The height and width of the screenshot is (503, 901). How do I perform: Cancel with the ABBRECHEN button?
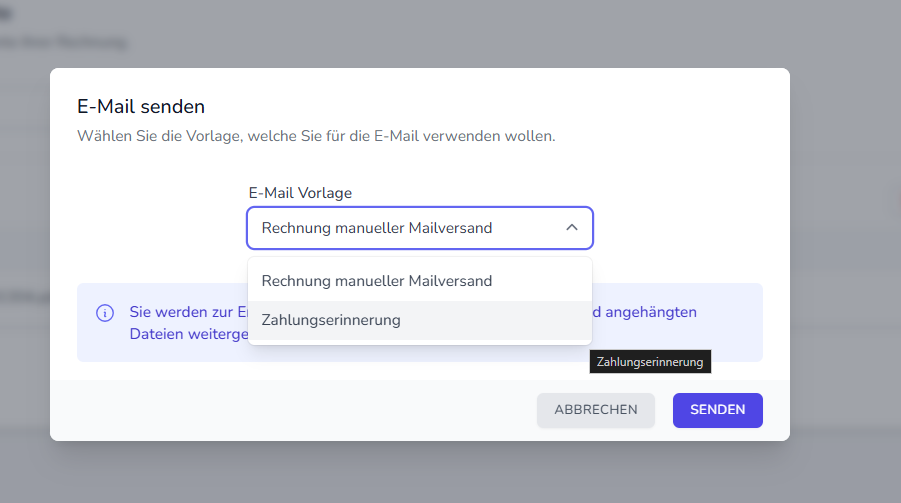click(x=595, y=410)
